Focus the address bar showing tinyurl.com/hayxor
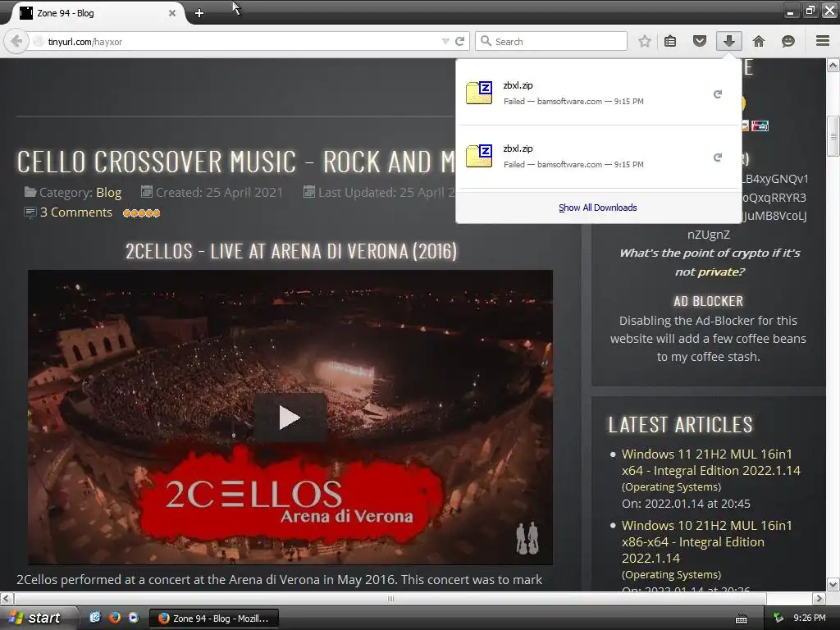The image size is (840, 630). (x=241, y=41)
